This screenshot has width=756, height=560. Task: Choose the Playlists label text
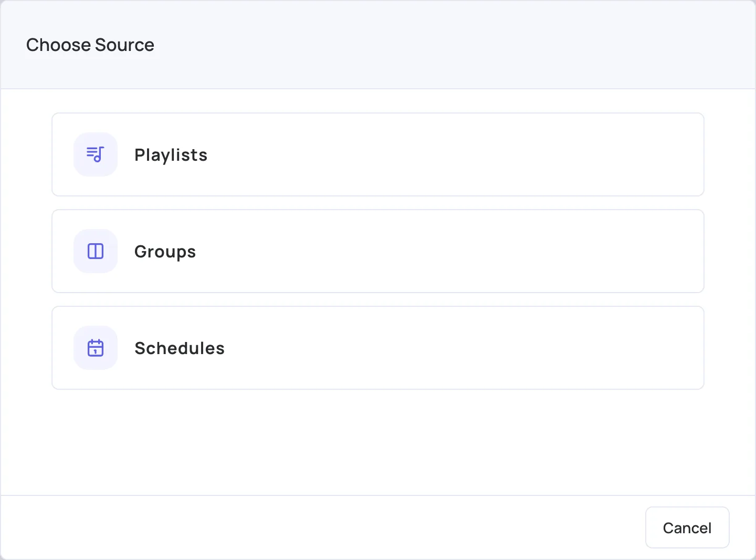point(171,155)
